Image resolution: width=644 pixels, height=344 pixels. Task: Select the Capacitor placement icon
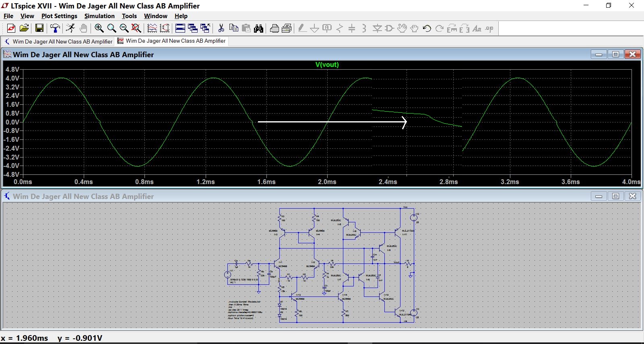click(x=352, y=28)
